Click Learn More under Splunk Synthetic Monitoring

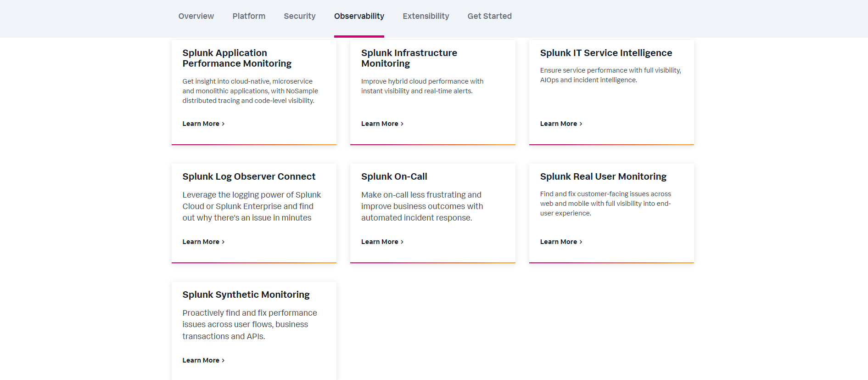(203, 360)
